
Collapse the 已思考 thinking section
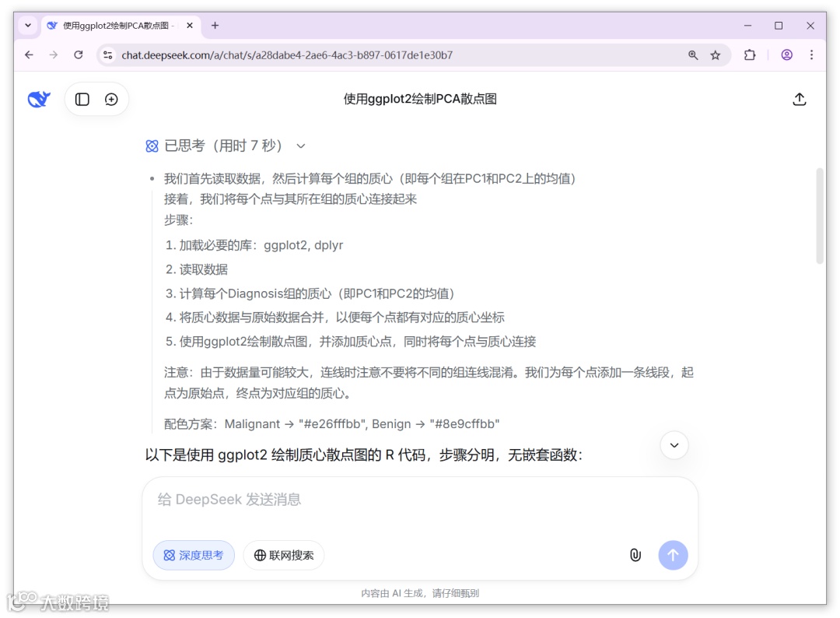[301, 146]
